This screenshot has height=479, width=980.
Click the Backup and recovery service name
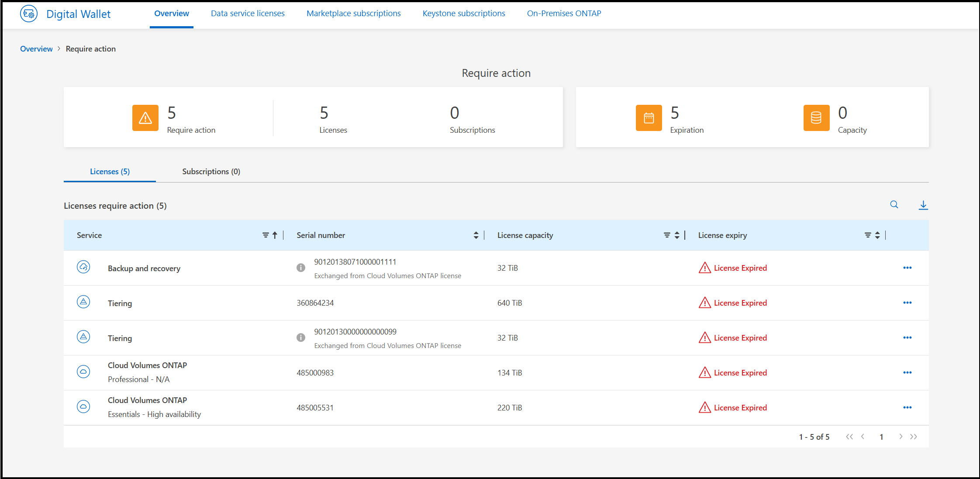[x=144, y=269]
